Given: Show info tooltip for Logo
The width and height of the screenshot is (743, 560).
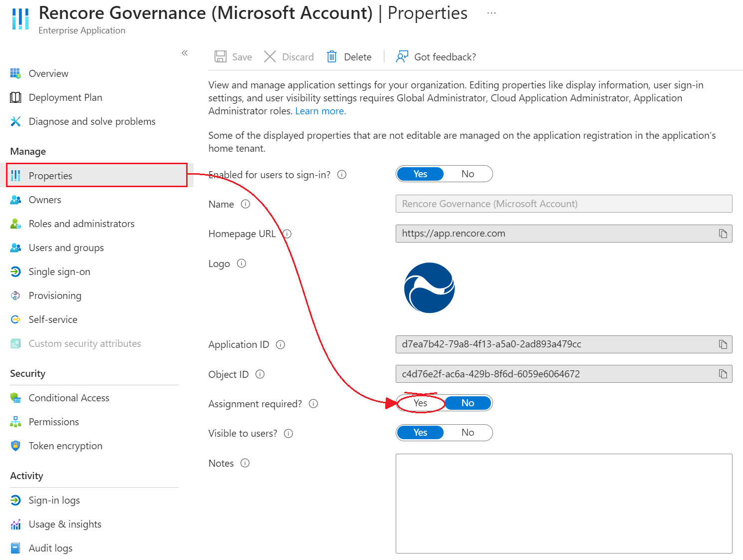Looking at the screenshot, I should [242, 264].
